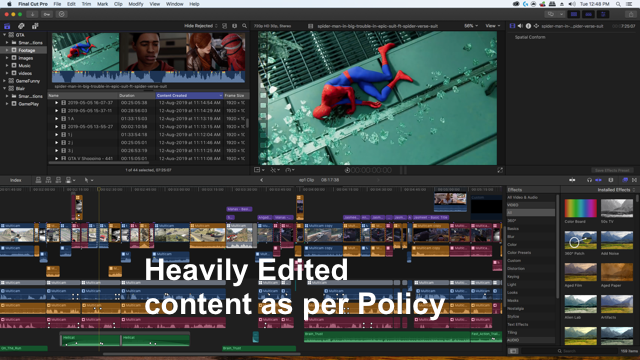Show the Titles and Generators sidebar

pyautogui.click(x=35, y=26)
